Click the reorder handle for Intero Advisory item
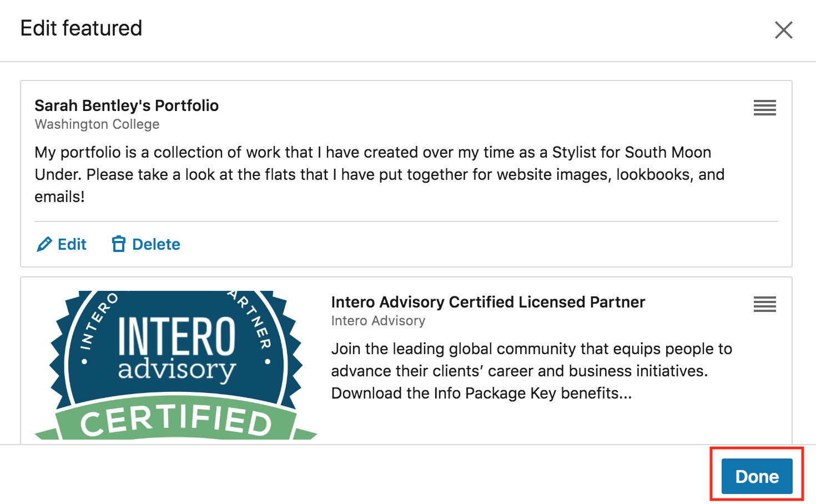 pyautogui.click(x=764, y=304)
